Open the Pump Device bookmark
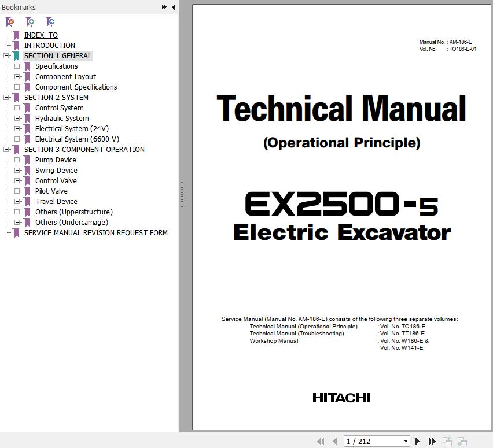This screenshot has width=493, height=448. (x=56, y=160)
